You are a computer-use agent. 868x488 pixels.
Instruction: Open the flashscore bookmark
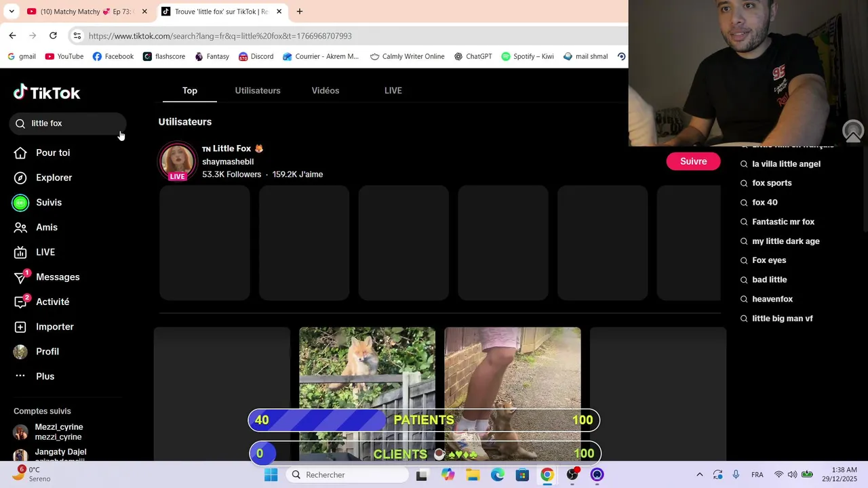point(164,56)
